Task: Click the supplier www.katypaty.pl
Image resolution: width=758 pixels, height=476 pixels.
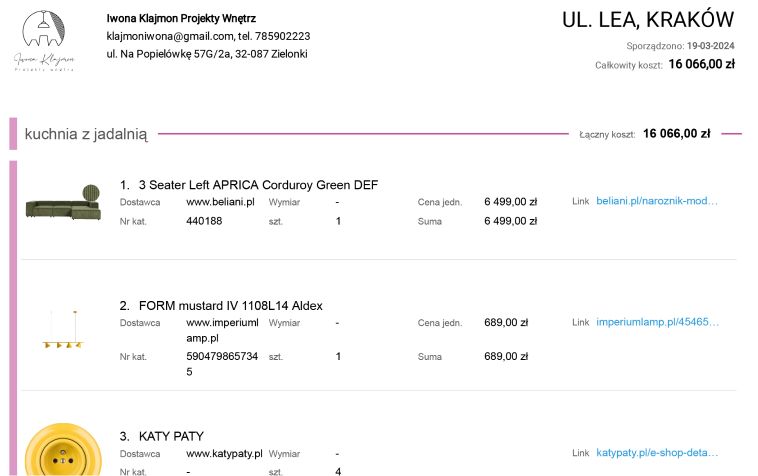Action: [x=224, y=454]
